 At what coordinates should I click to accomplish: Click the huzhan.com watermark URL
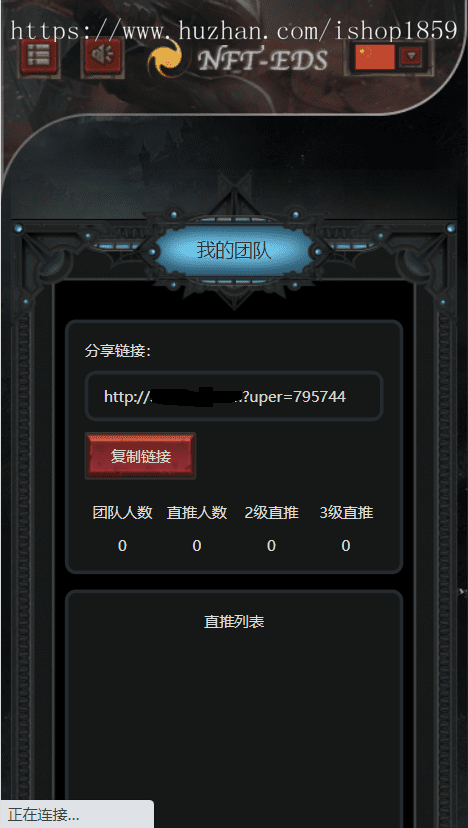pos(233,31)
